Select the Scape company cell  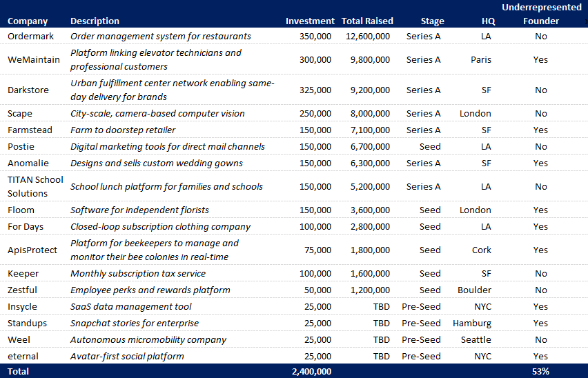coord(19,114)
